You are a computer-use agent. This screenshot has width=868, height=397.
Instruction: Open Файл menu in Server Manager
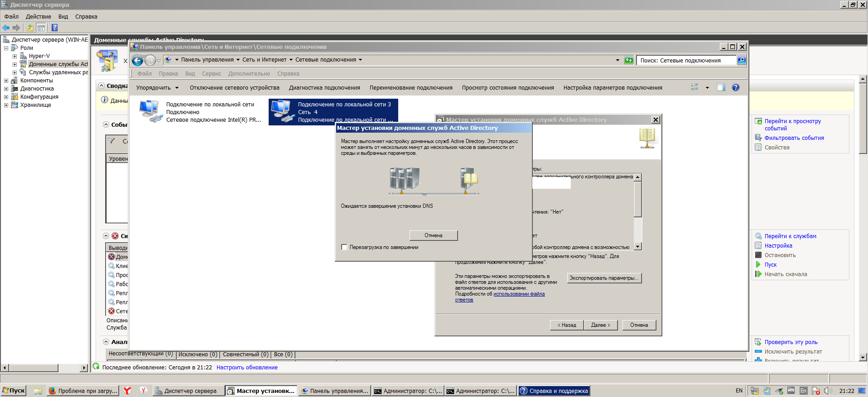(x=11, y=17)
